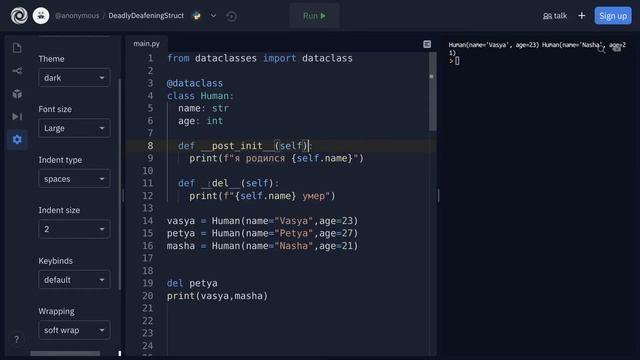The width and height of the screenshot is (640, 360).
Task: Click the 'del petya' line of code
Action: (192, 283)
